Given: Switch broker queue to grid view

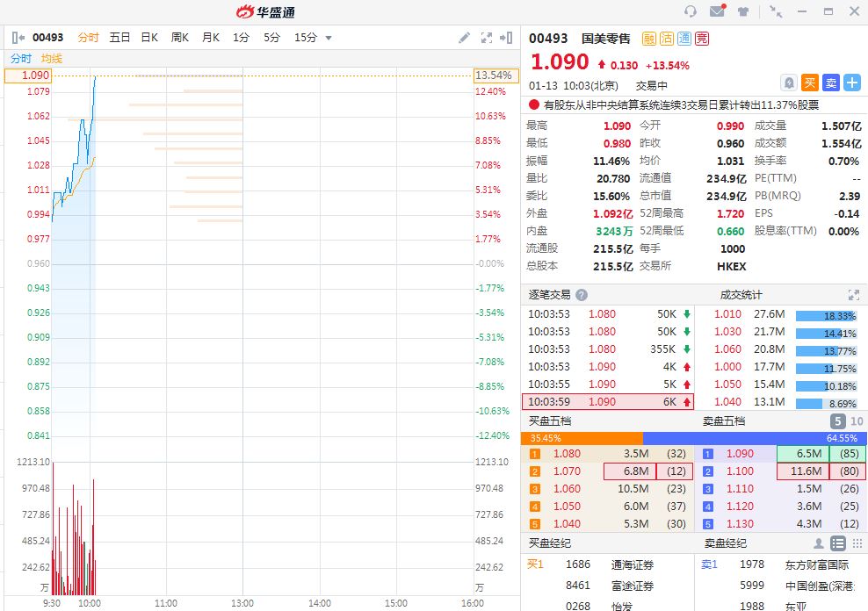Looking at the screenshot, I should pyautogui.click(x=857, y=543).
